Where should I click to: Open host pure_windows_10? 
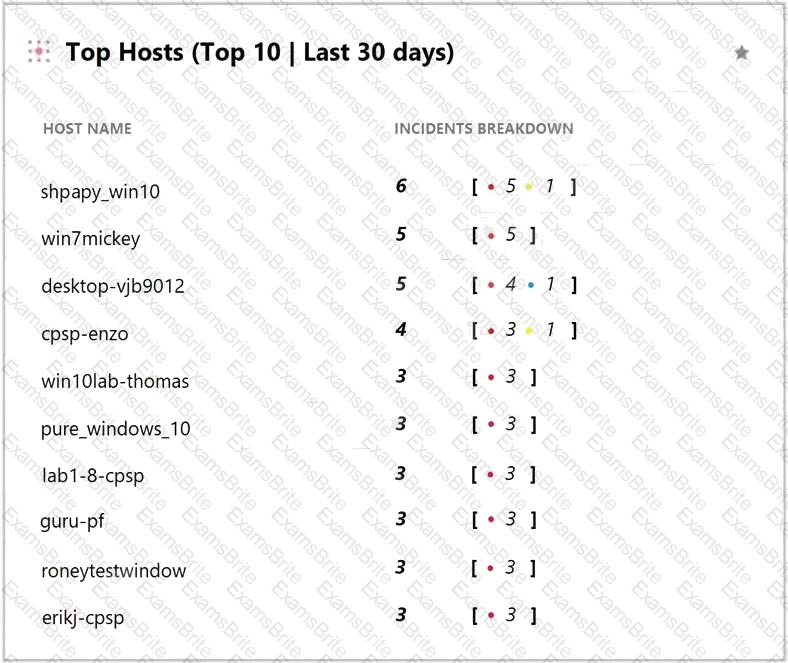click(115, 429)
